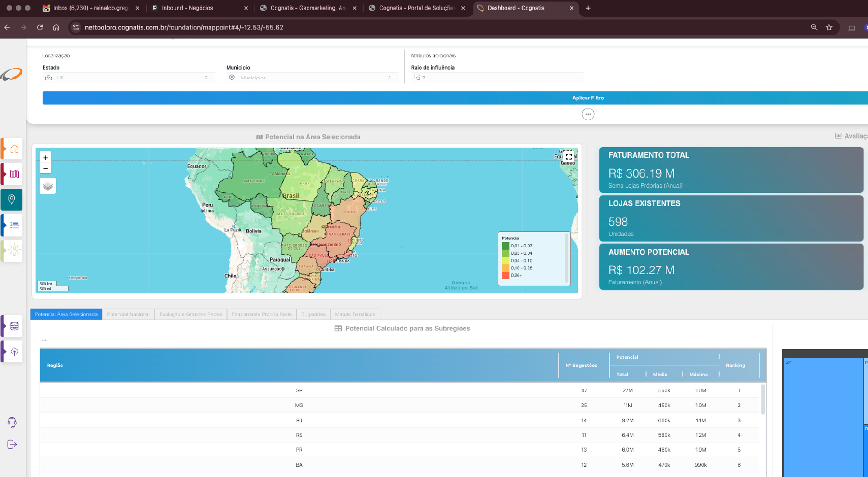Collapse filter panel with ellipsis button
This screenshot has width=868, height=477.
point(588,114)
